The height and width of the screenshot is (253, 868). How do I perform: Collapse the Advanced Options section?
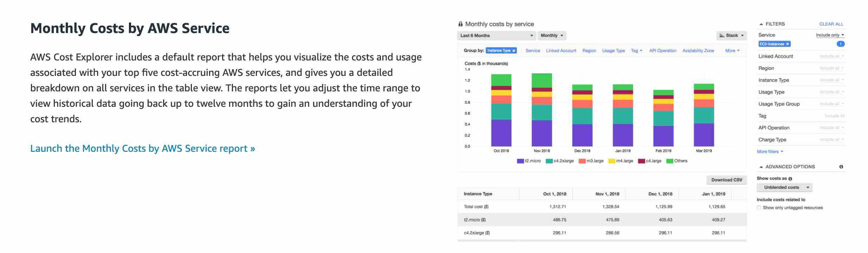pos(761,167)
